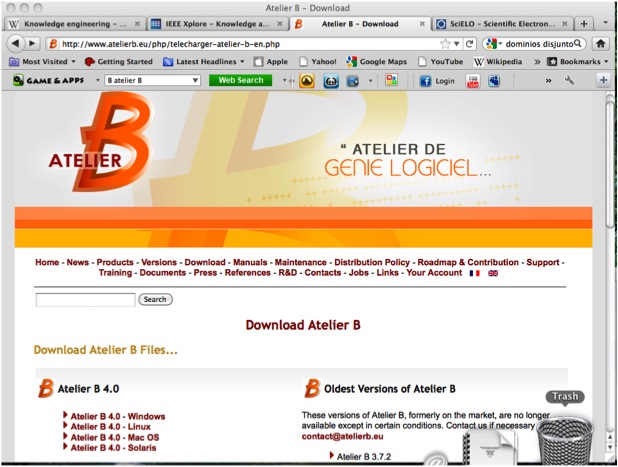Screen dimensions: 618x467
Task: Click the green Web Search button
Action: (240, 80)
